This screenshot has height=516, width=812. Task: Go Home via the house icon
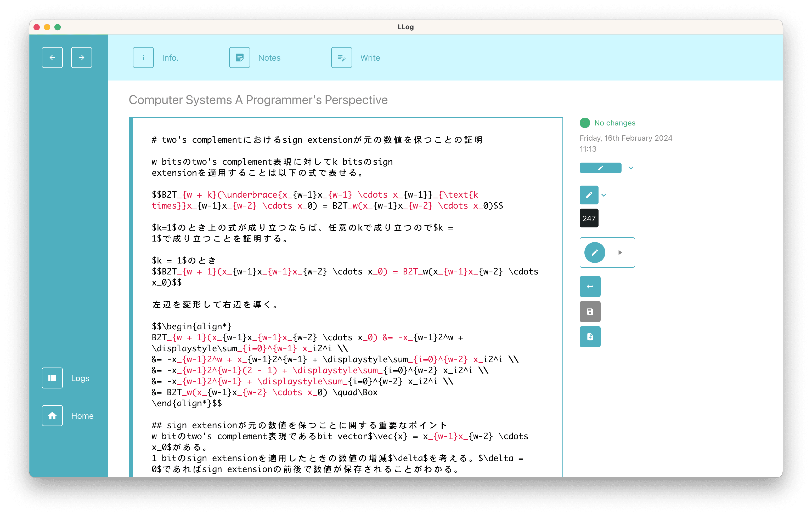52,416
